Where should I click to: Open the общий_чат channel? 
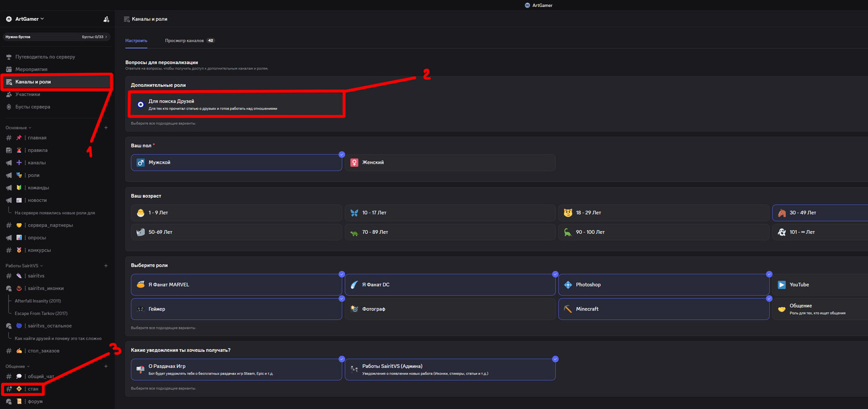point(57,377)
